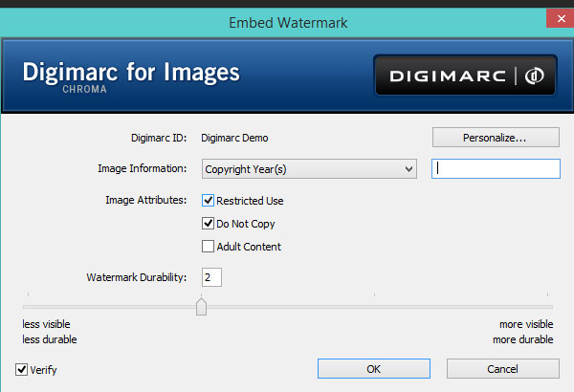The image size is (574, 392).
Task: Click the Personalize... button
Action: (x=496, y=138)
